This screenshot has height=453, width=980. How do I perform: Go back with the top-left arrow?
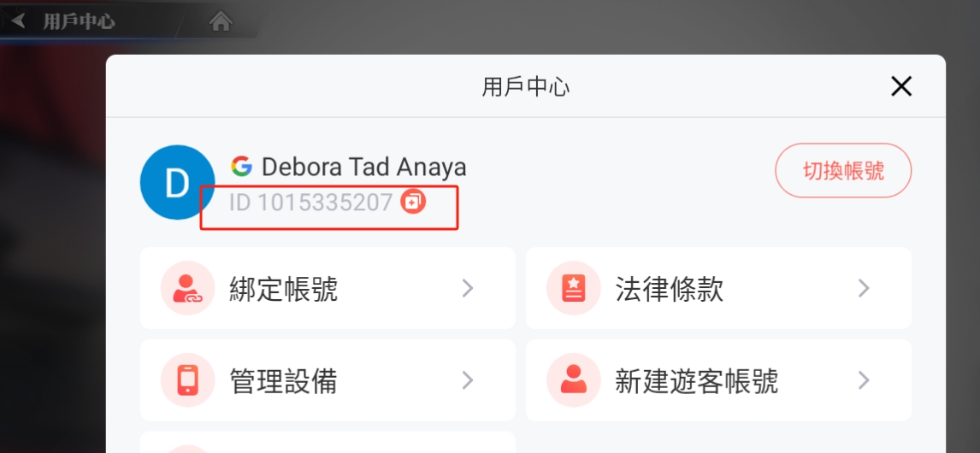[19, 21]
